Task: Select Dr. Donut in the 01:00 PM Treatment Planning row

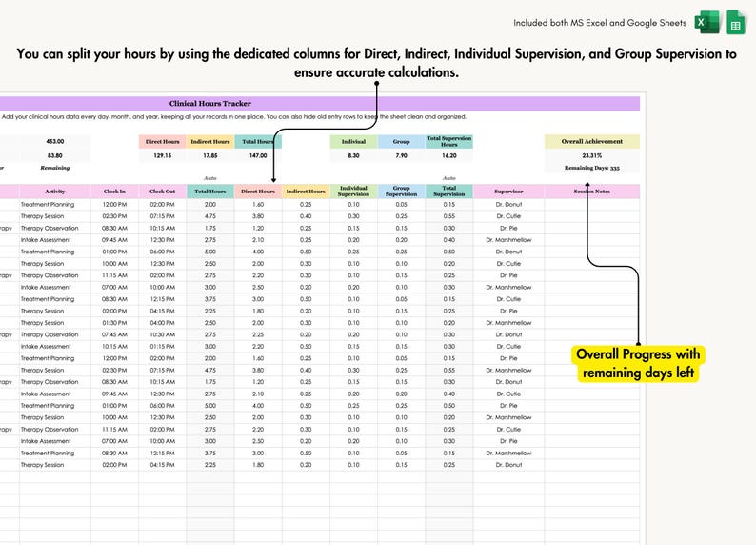Action: point(508,252)
